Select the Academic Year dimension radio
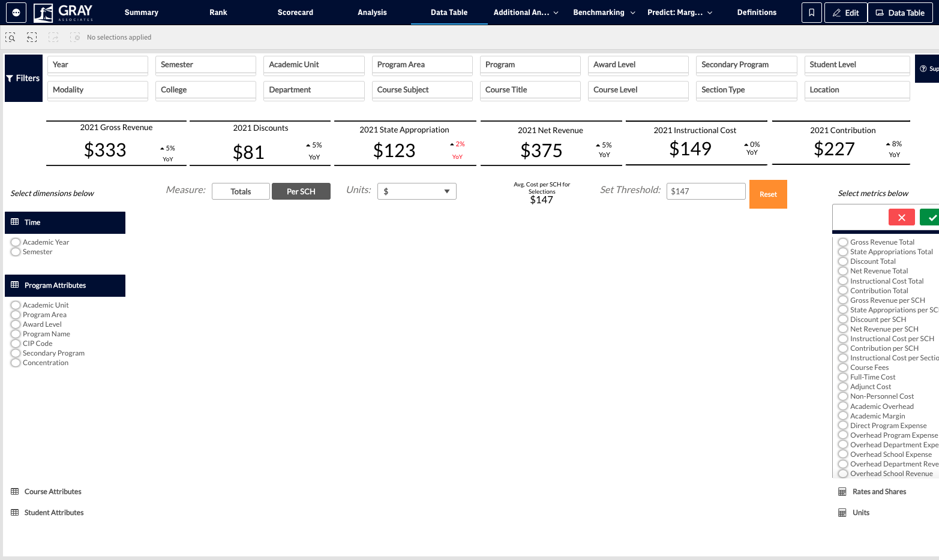The height and width of the screenshot is (560, 939). point(16,242)
